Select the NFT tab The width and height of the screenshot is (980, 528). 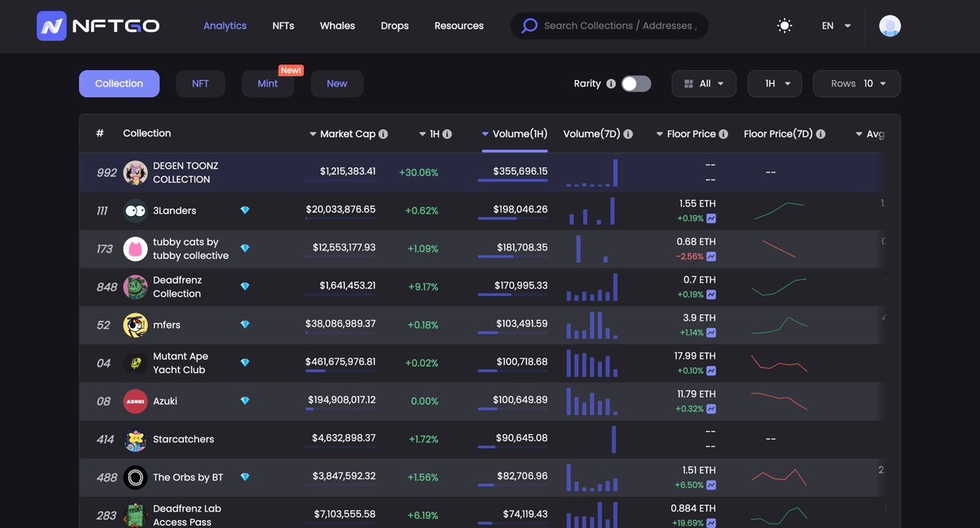click(x=200, y=84)
